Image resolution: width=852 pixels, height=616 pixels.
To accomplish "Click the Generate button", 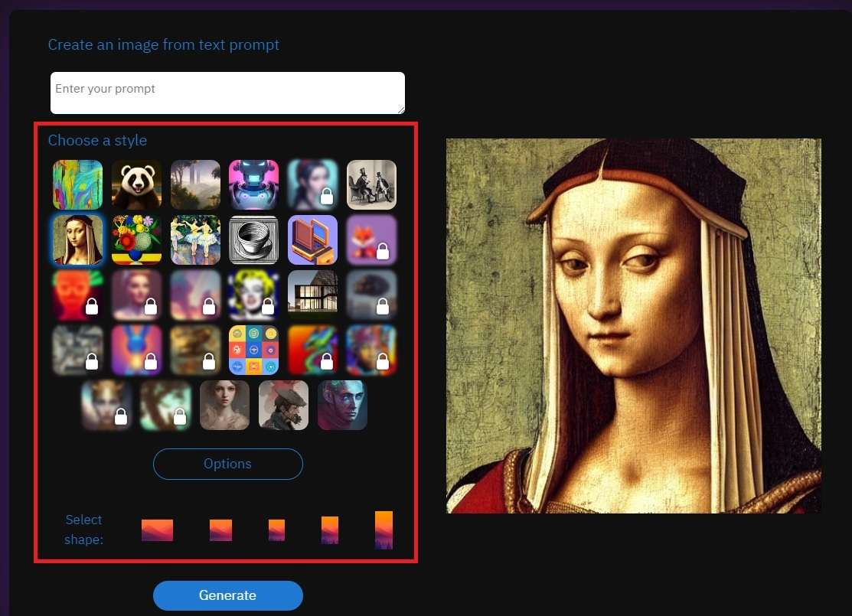I will click(x=227, y=595).
